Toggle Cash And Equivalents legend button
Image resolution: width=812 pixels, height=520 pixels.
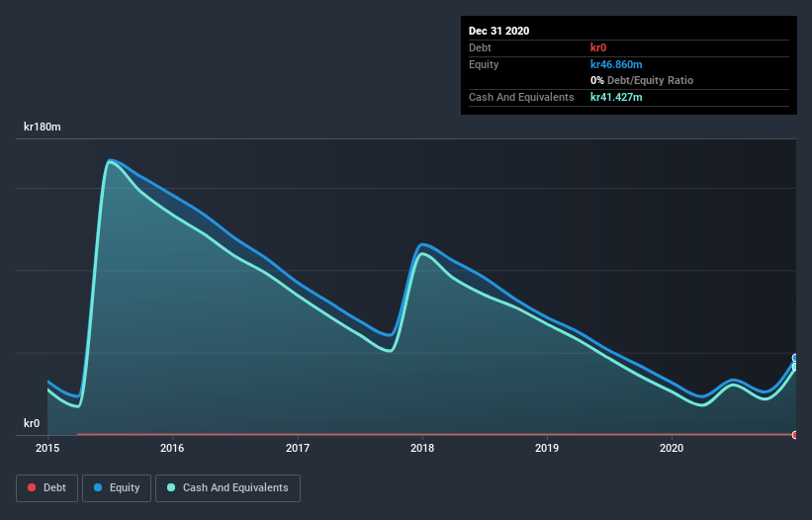pyautogui.click(x=227, y=488)
